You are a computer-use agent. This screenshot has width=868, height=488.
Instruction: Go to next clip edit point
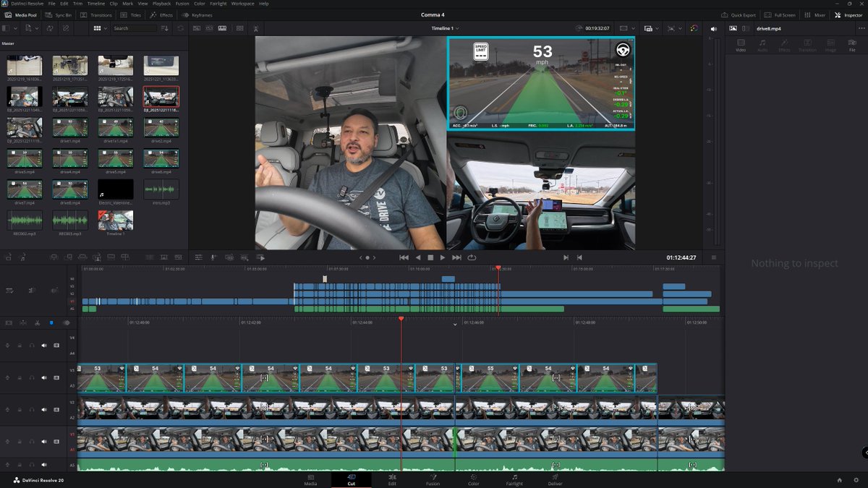[x=566, y=257]
